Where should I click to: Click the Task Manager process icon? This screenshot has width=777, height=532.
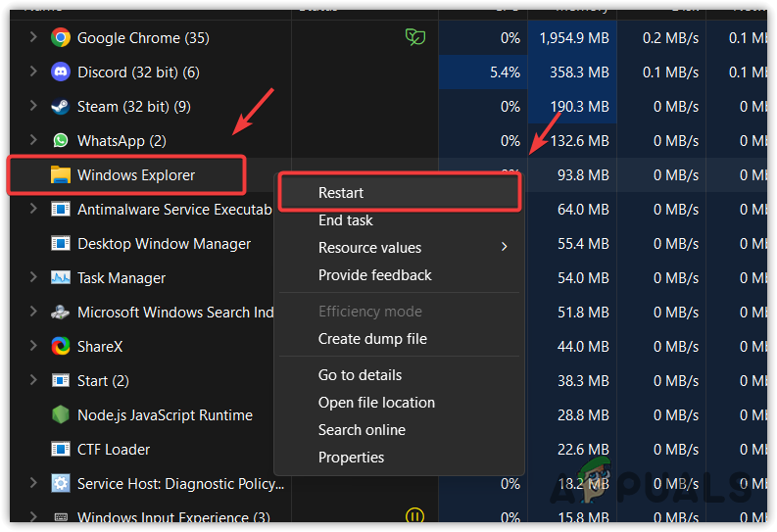pos(61,277)
